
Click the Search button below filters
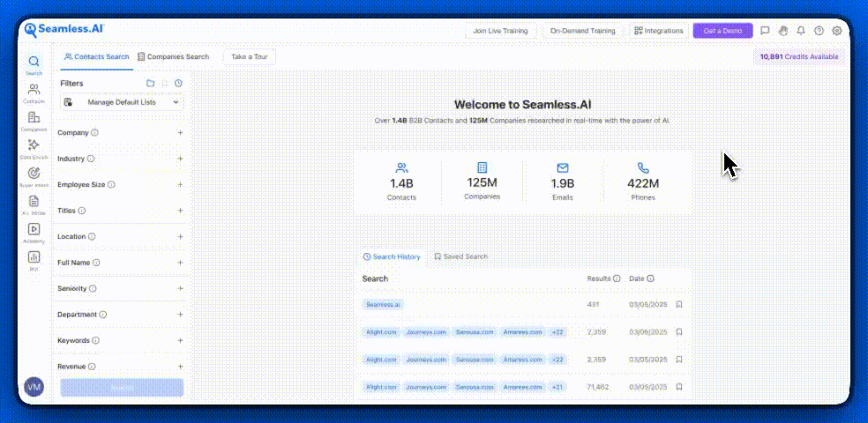coord(122,388)
